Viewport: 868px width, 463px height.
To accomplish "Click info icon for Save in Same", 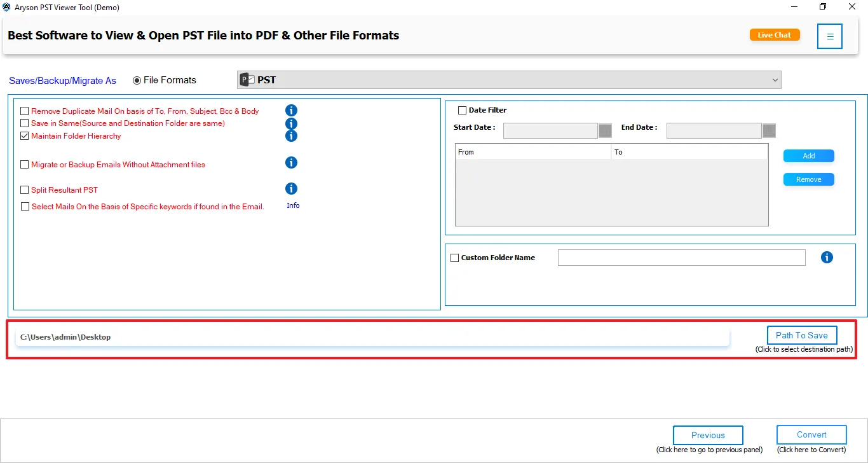I will pyautogui.click(x=291, y=123).
